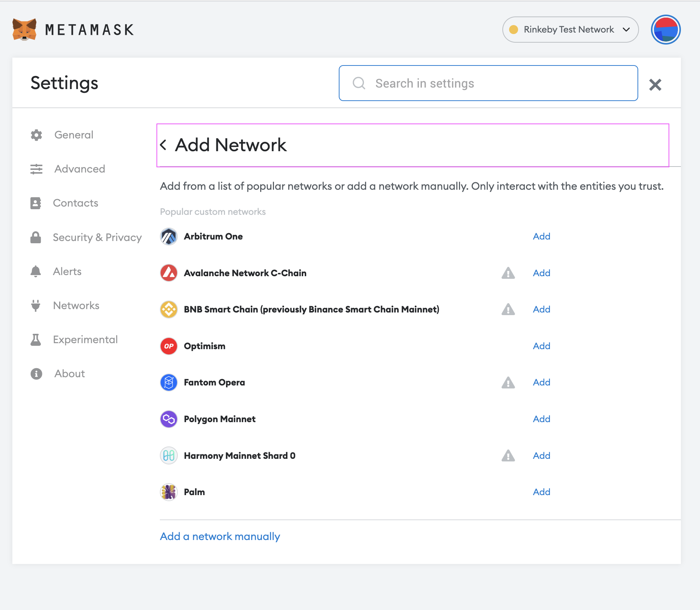This screenshot has width=700, height=610.
Task: Open the account avatar menu
Action: [666, 30]
